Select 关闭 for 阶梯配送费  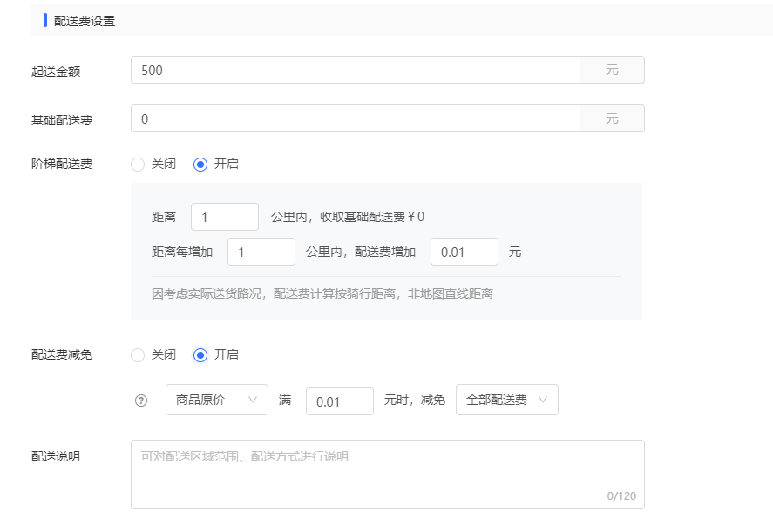[x=138, y=164]
